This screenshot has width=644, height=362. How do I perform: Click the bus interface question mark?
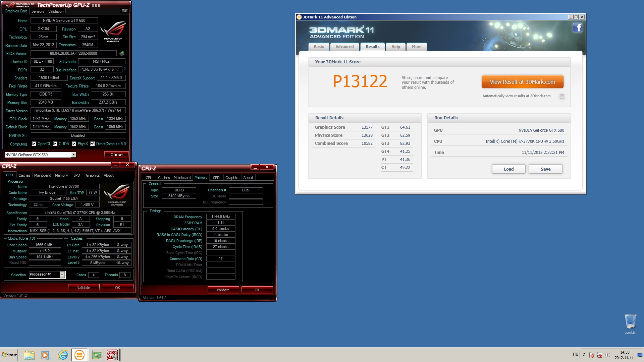125,69
